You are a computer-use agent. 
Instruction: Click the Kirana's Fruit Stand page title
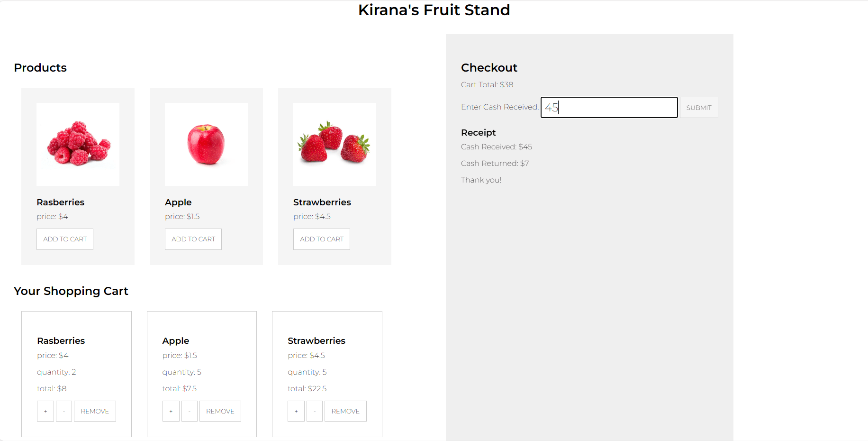pyautogui.click(x=434, y=10)
